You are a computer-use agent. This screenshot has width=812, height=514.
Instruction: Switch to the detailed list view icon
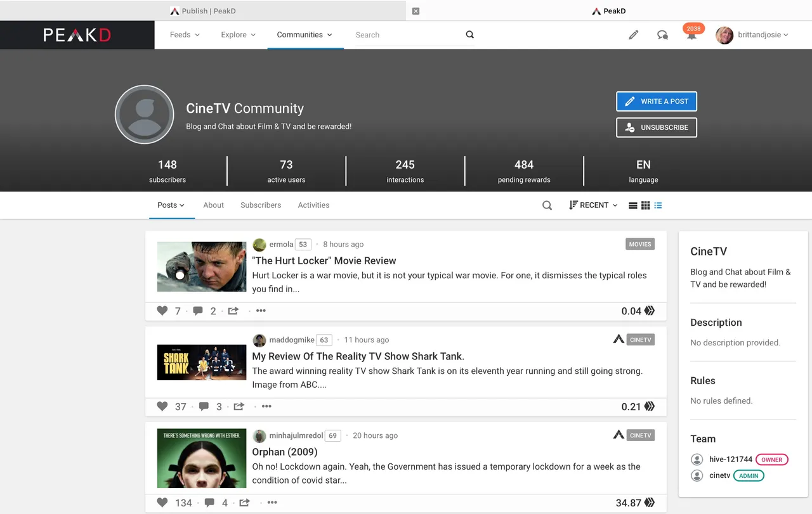(658, 205)
